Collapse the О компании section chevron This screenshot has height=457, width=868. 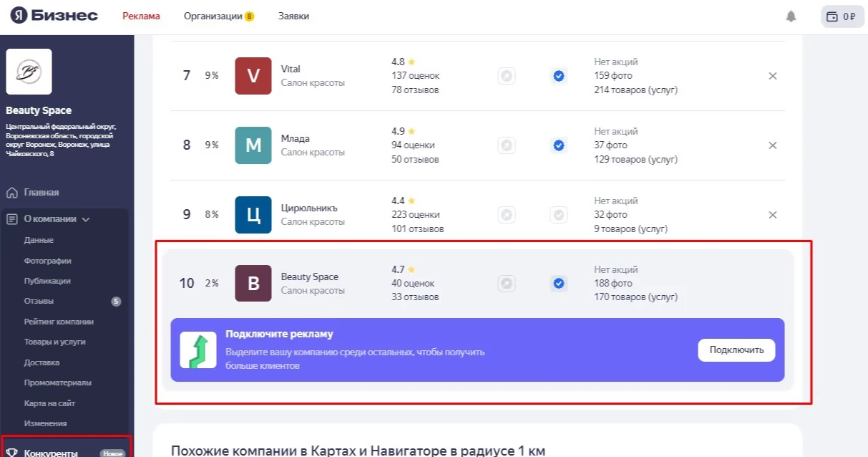click(86, 220)
